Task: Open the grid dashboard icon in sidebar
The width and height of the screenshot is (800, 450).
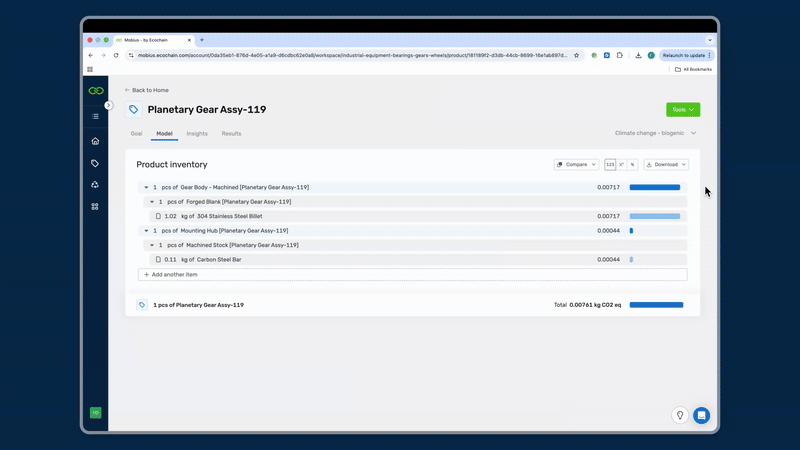Action: tap(95, 207)
